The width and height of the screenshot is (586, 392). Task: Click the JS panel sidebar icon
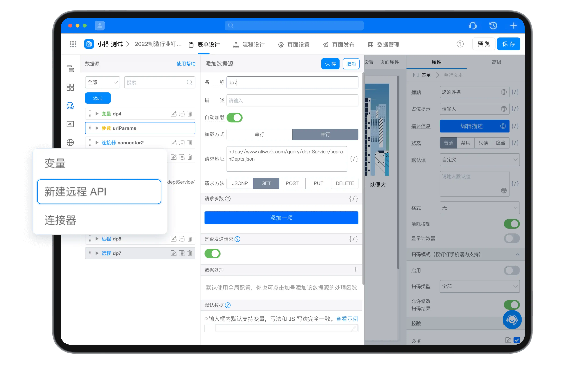pyautogui.click(x=70, y=124)
